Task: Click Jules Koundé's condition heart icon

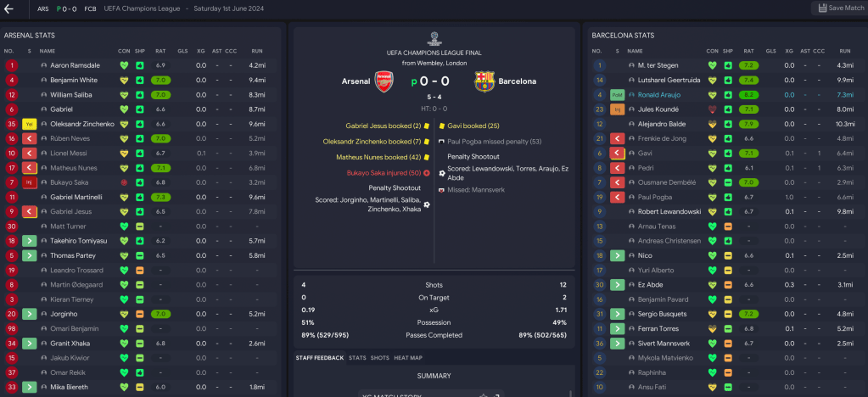Action: pyautogui.click(x=712, y=109)
